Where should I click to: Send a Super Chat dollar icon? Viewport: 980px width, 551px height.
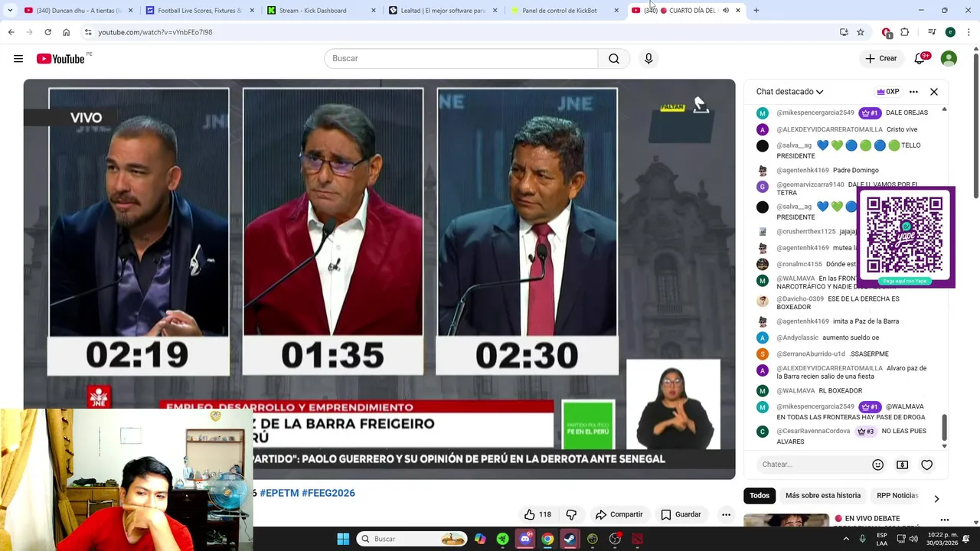pos(902,465)
